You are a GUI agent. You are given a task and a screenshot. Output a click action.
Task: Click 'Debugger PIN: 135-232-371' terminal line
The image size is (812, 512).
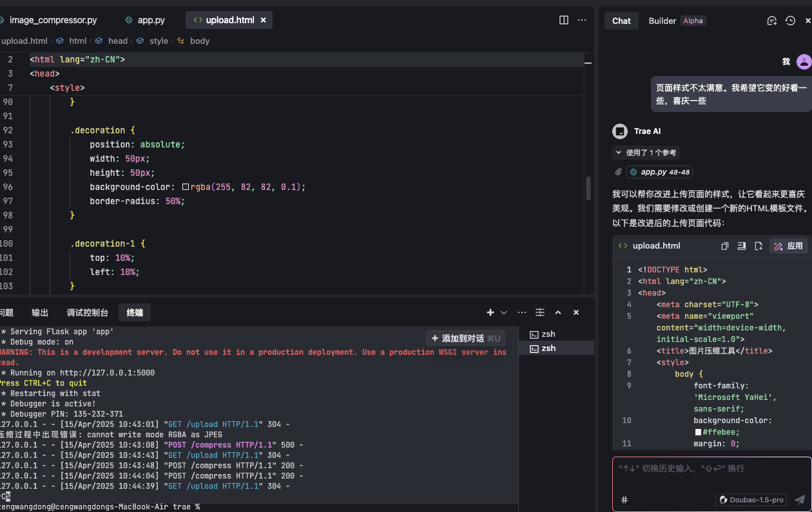pos(67,414)
